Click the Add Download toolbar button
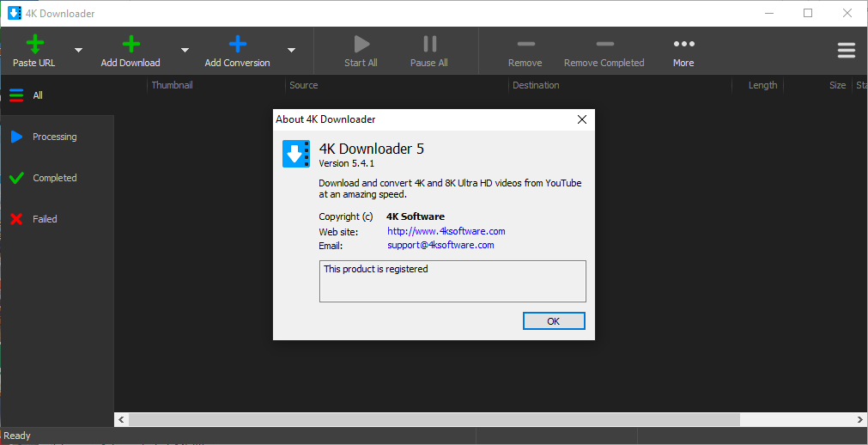868x445 pixels. coord(131,51)
